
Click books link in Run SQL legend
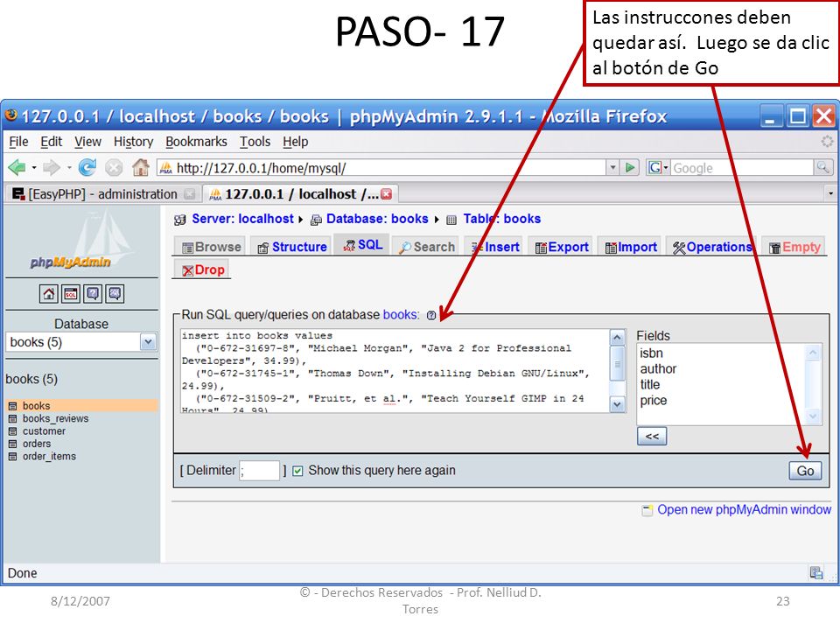pyautogui.click(x=400, y=314)
